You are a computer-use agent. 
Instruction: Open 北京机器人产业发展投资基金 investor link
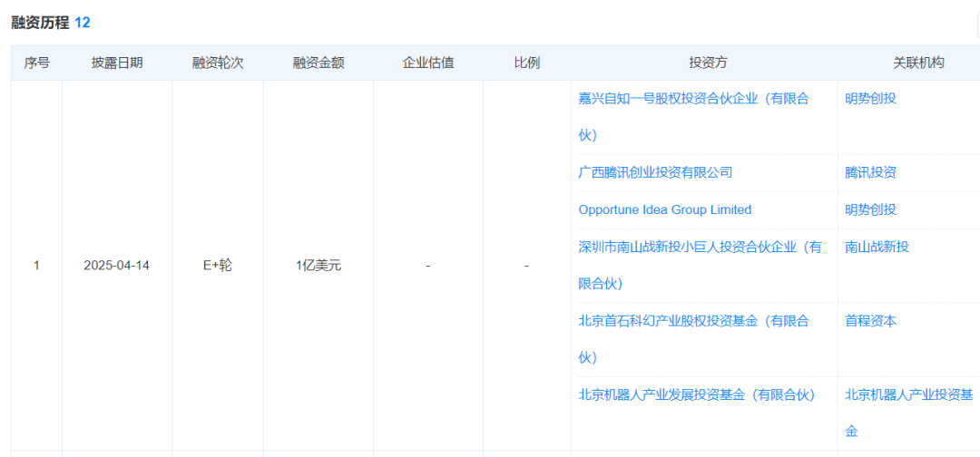pos(697,395)
